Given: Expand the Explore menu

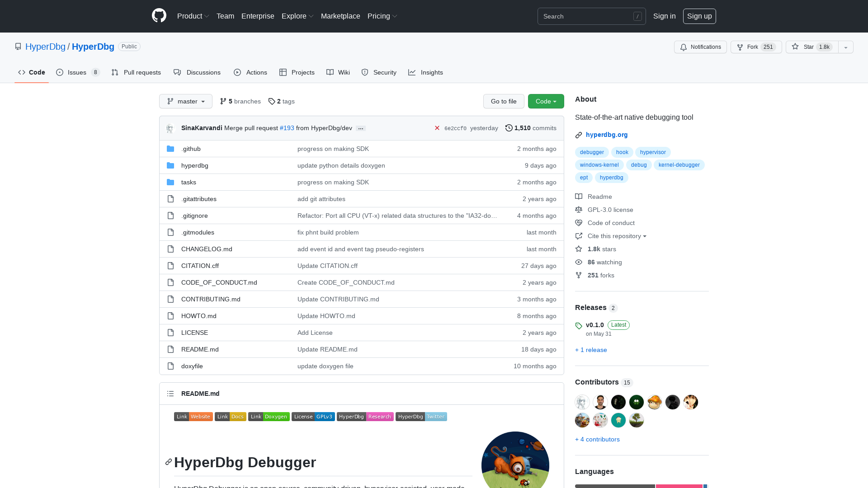Looking at the screenshot, I should [297, 16].
